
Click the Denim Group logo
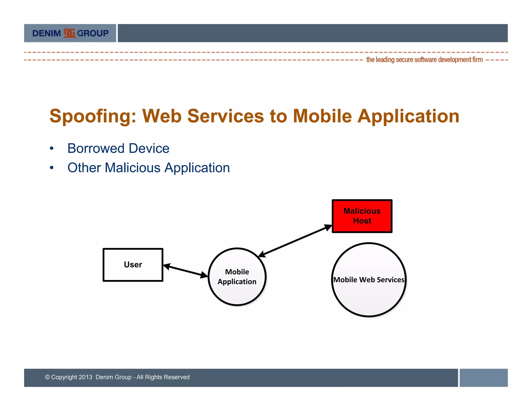coord(70,33)
